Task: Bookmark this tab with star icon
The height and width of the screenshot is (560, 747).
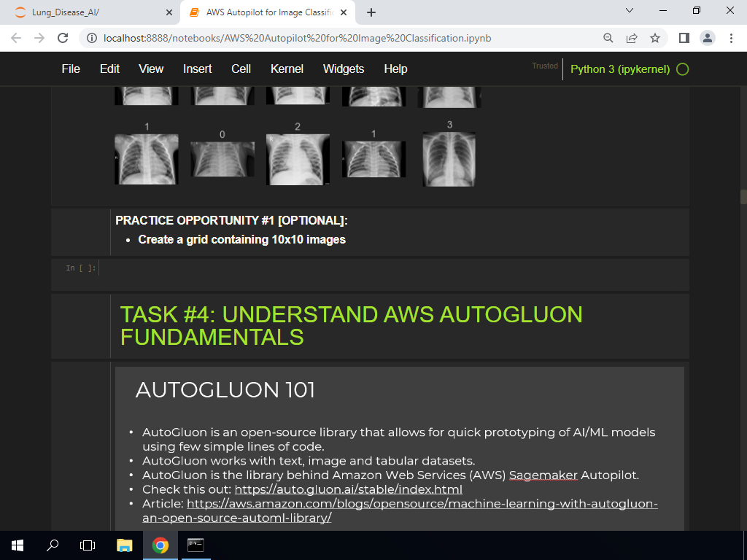Action: 655,38
